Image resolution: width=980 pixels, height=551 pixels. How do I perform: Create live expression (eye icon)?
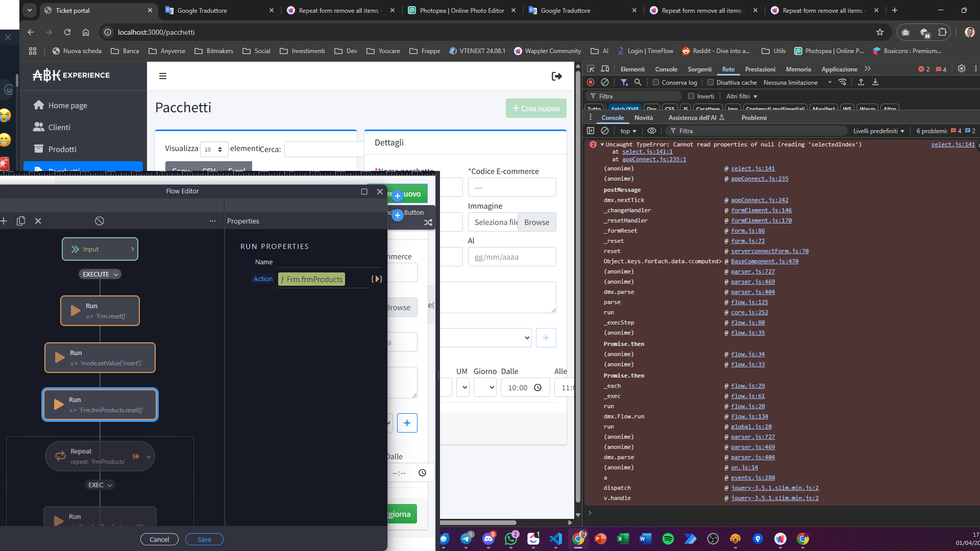click(x=652, y=131)
